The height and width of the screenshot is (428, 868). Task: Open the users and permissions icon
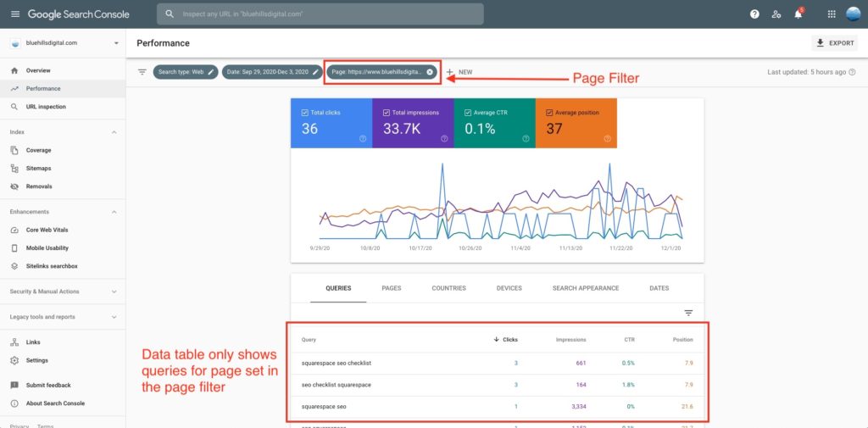pos(776,14)
